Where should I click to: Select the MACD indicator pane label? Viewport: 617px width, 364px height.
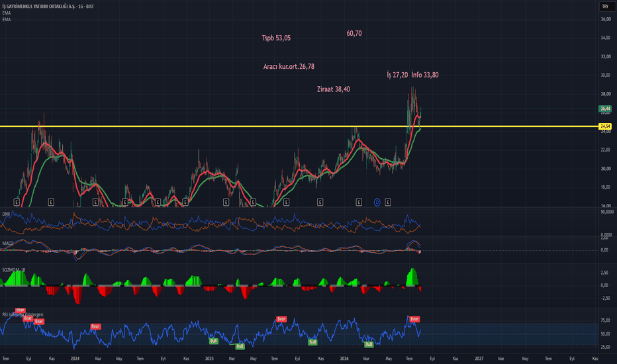point(7,243)
